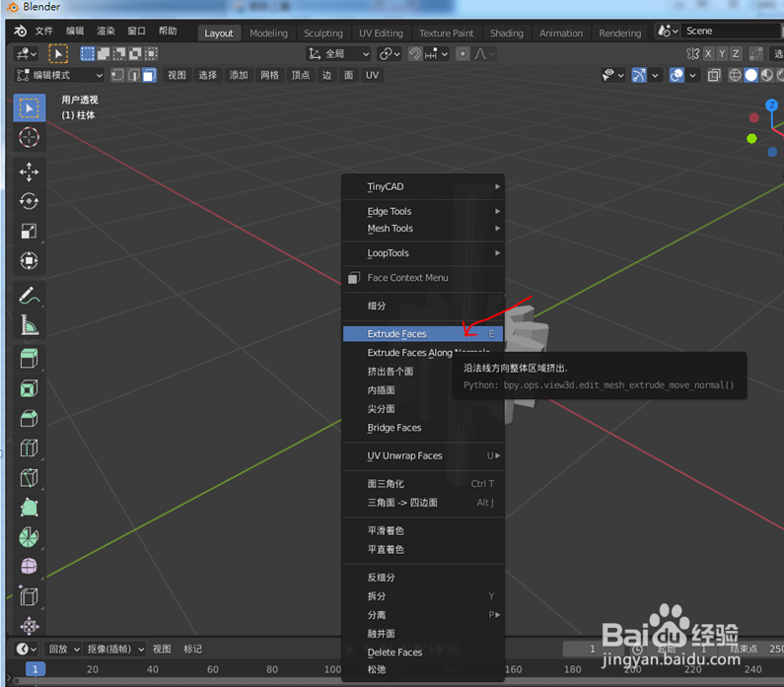Image resolution: width=784 pixels, height=687 pixels.
Task: Open the 抠像(插帧) keying dropdown
Action: 115,649
